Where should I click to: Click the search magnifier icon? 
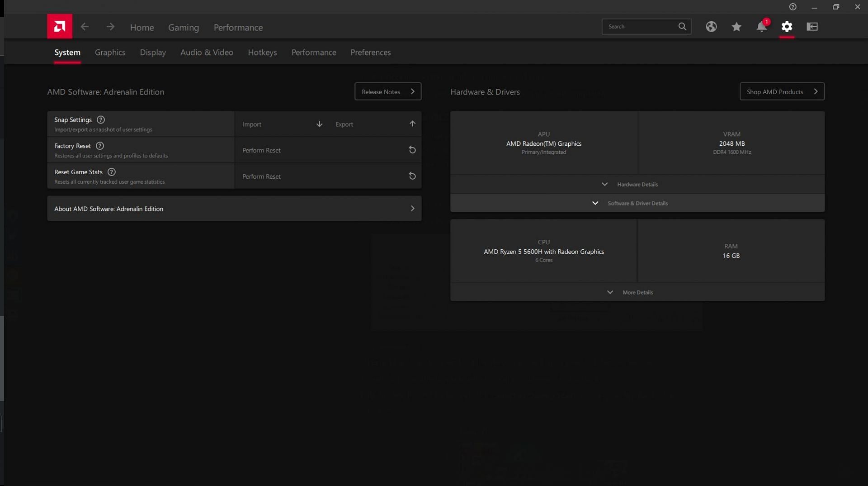coord(682,26)
